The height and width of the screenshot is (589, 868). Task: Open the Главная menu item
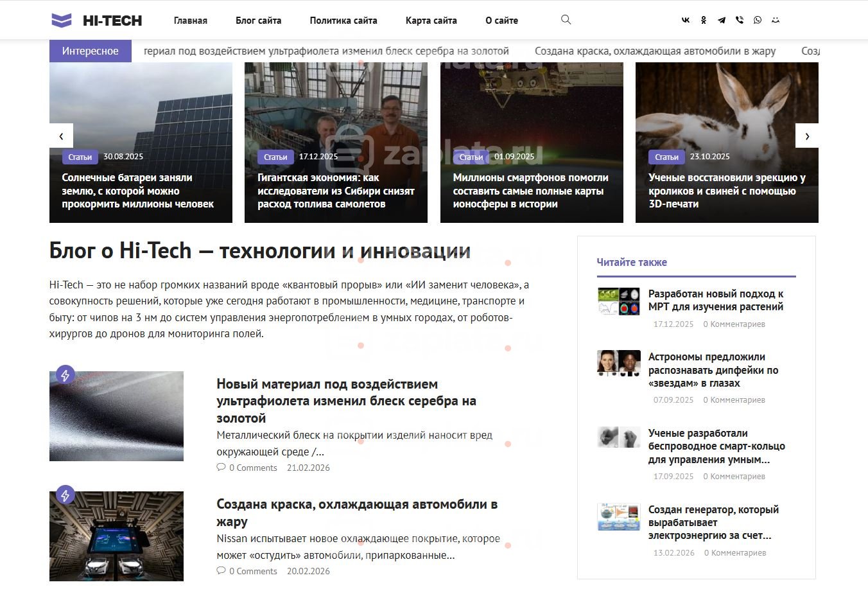tap(191, 21)
